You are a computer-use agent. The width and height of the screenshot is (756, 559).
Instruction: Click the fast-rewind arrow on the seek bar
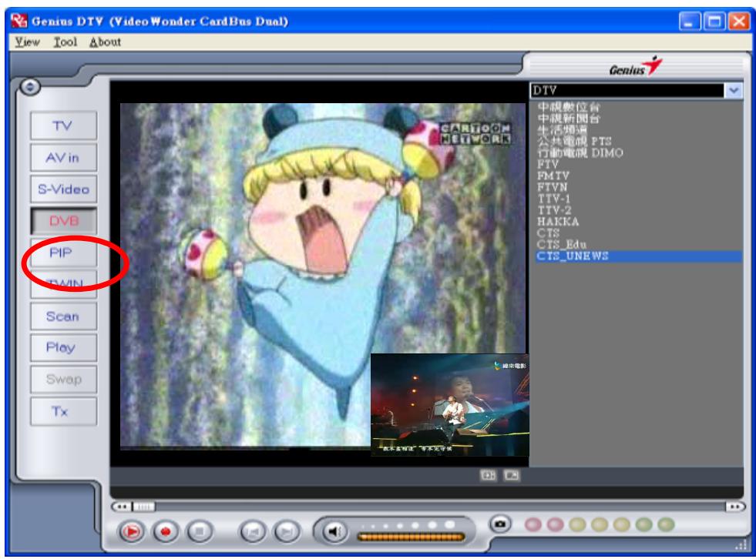pos(122,507)
